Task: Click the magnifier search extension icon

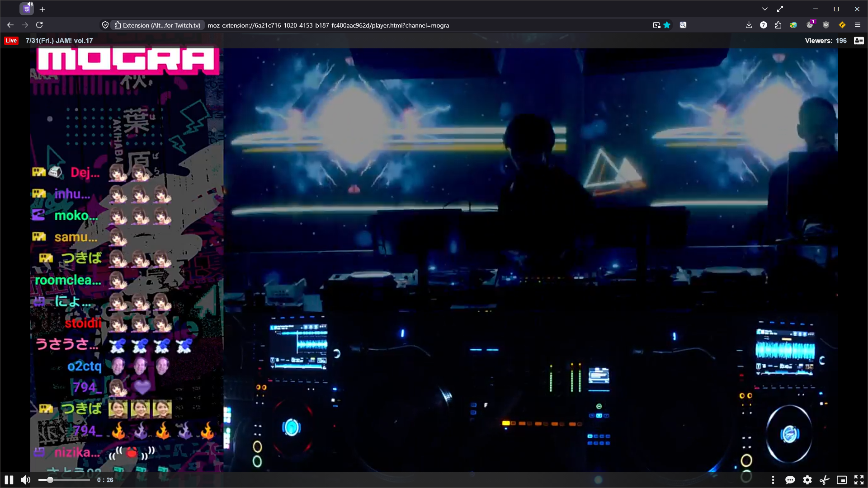Action: point(683,25)
